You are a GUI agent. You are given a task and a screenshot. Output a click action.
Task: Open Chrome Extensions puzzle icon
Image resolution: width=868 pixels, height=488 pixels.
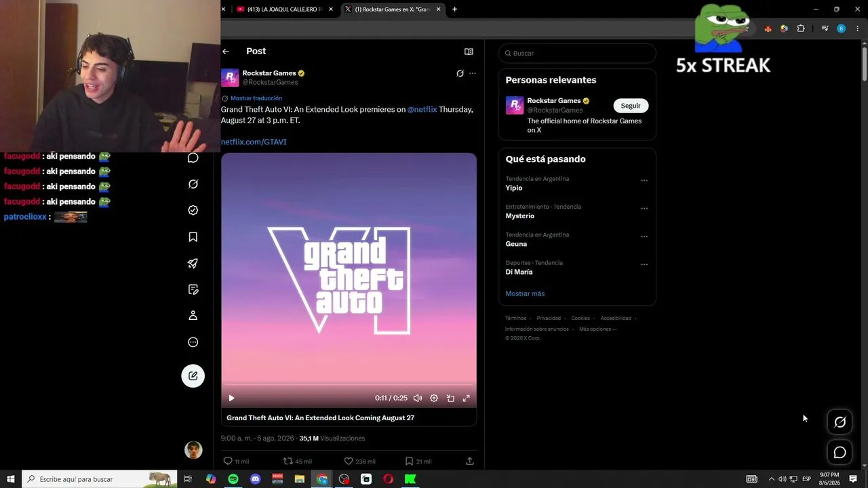pyautogui.click(x=801, y=28)
